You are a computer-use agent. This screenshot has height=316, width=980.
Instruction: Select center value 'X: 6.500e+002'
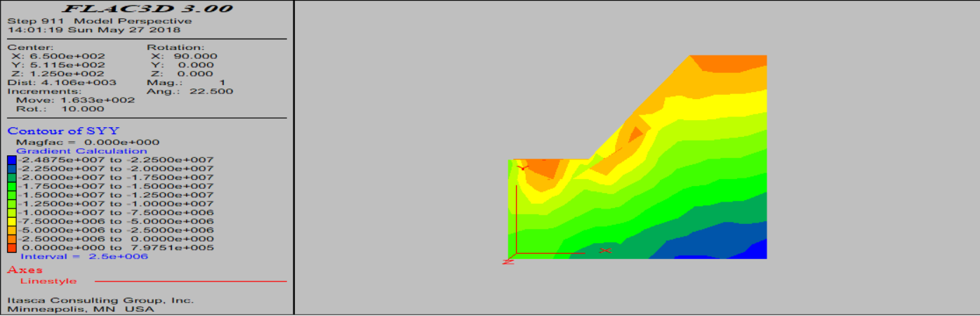click(x=58, y=56)
